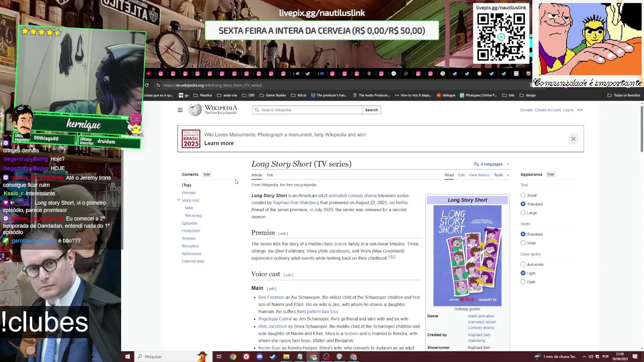Click the Search Wikipedia input field
Viewport: 644px width, 362px height.
click(307, 110)
